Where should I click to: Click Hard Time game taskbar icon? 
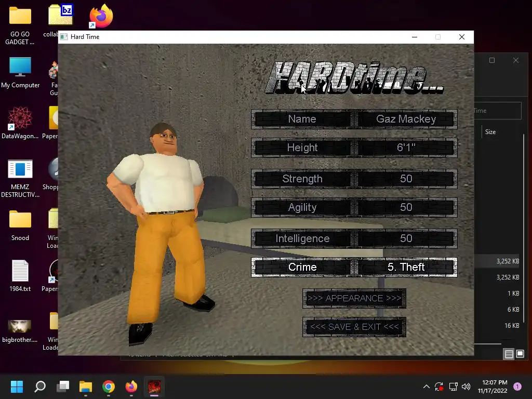tap(154, 387)
